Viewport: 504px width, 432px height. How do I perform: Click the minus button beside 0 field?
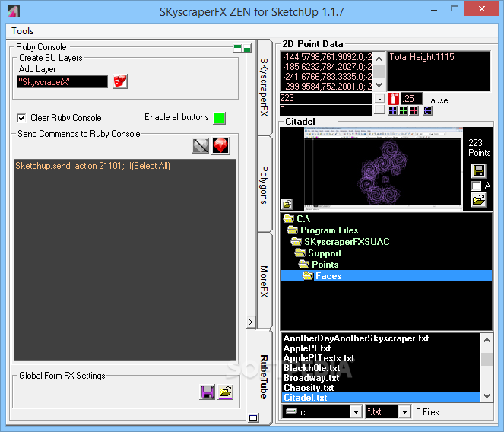379,110
